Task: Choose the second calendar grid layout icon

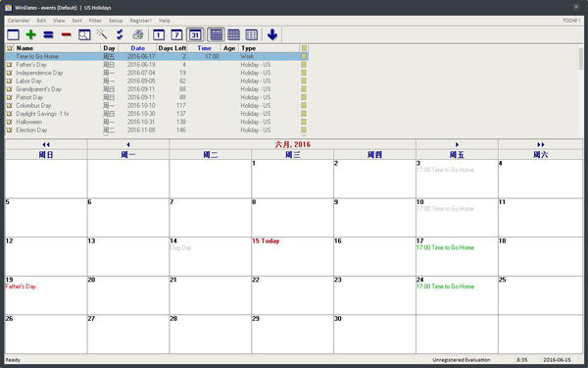Action: click(233, 35)
